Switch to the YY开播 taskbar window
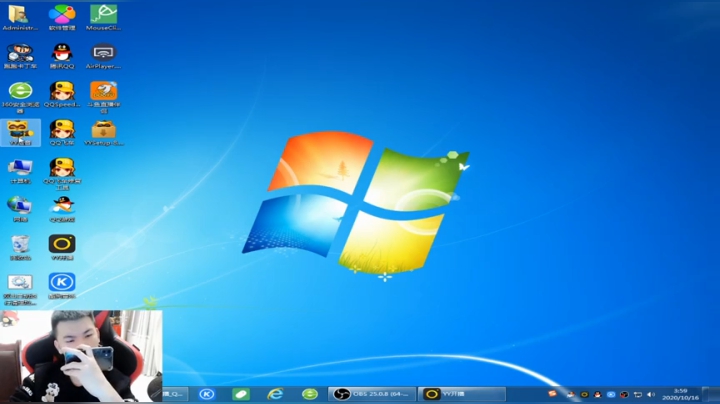This screenshot has height=404, width=720. [462, 394]
